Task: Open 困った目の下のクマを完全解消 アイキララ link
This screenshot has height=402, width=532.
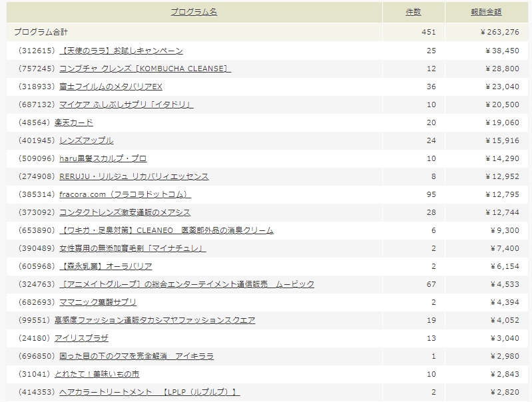Action: click(136, 357)
